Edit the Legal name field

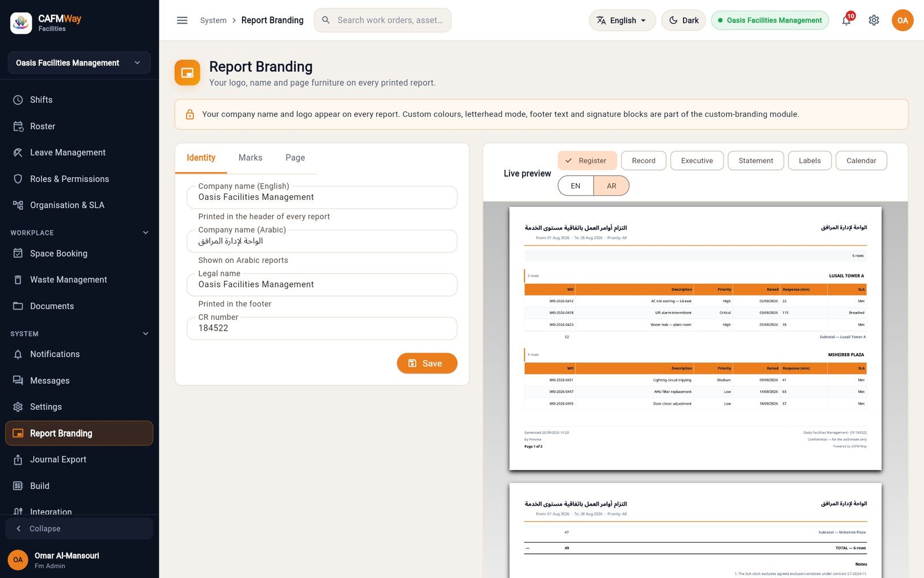tap(322, 284)
